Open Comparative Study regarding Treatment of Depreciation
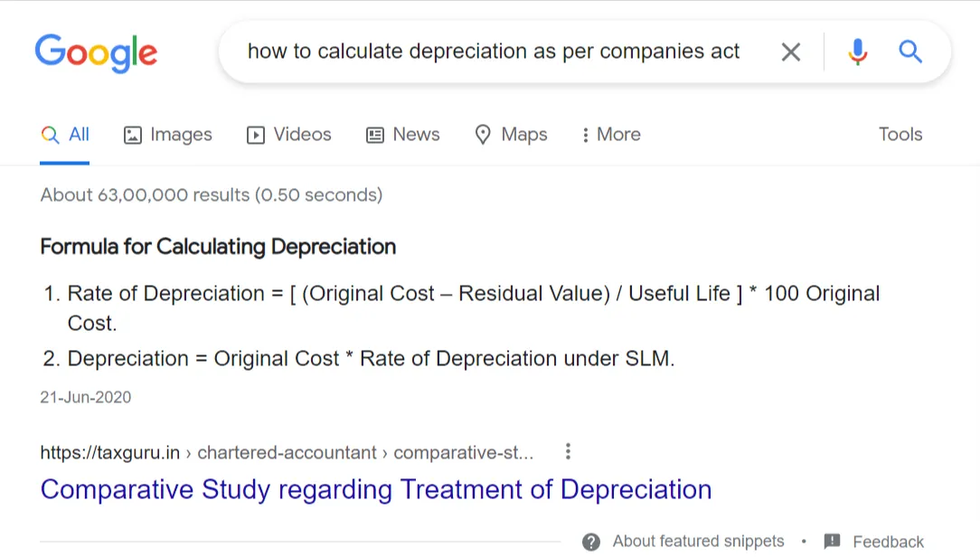 [x=376, y=490]
